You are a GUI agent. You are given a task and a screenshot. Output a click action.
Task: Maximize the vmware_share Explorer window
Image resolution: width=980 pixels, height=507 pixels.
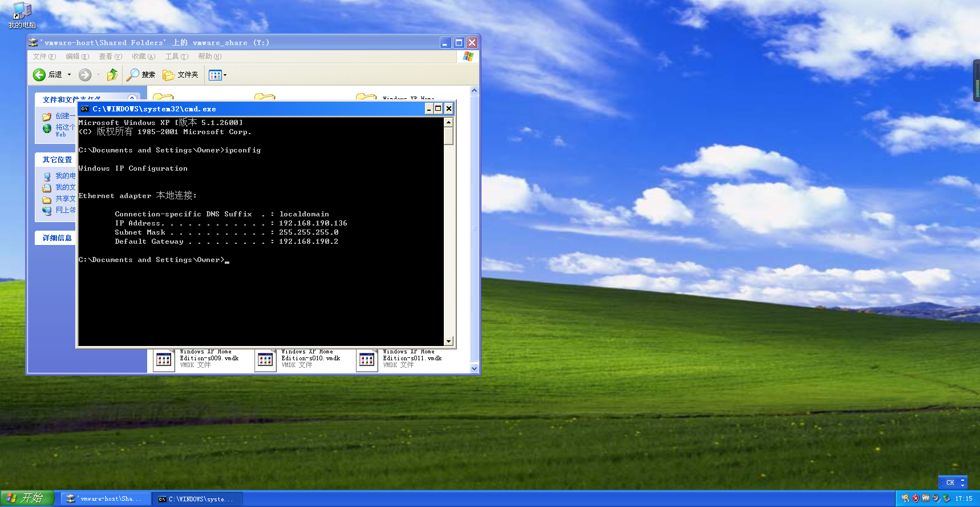(x=459, y=43)
